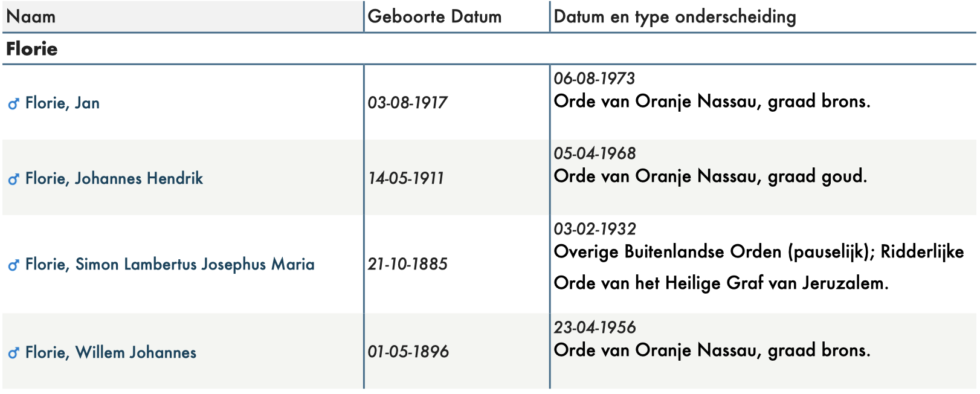
Task: Click award date 23-04-1956
Action: coord(595,328)
